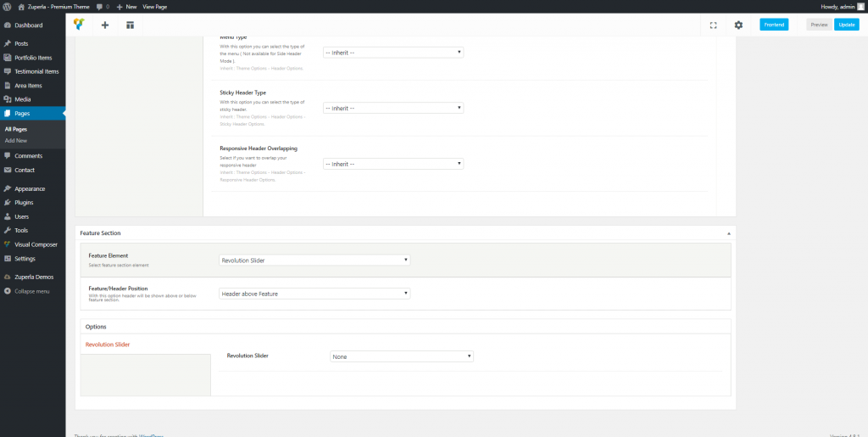Click the Visual Composer logo icon
The width and height of the screenshot is (868, 437).
click(x=79, y=25)
